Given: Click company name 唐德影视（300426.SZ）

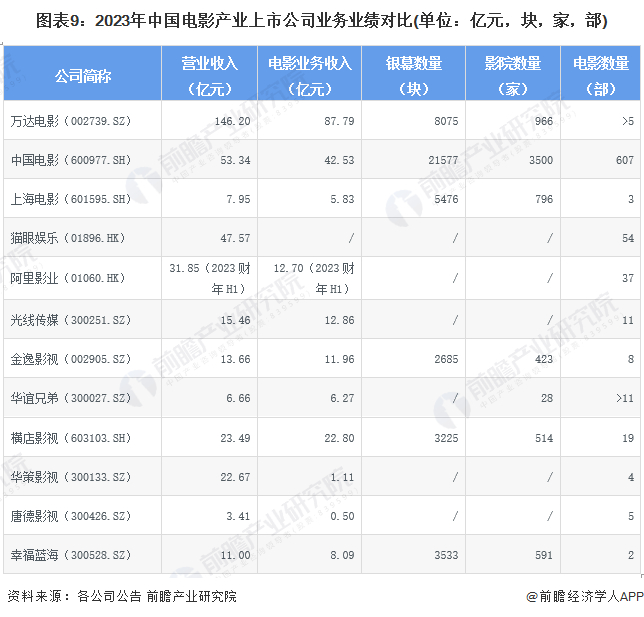Looking at the screenshot, I should [71, 516].
